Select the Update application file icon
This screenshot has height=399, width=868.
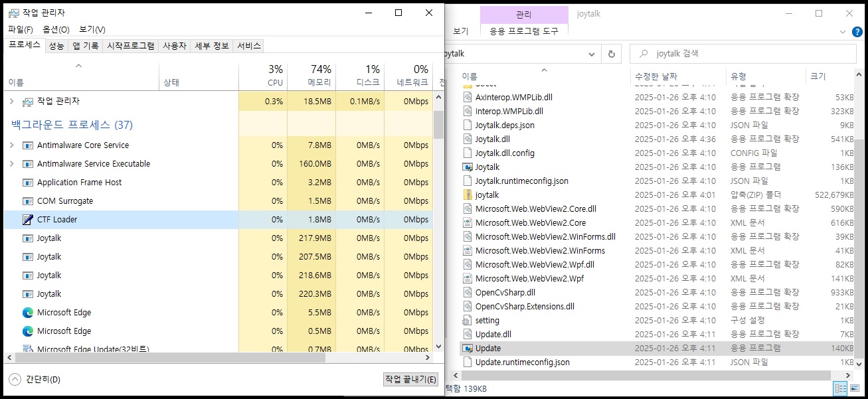[467, 349]
